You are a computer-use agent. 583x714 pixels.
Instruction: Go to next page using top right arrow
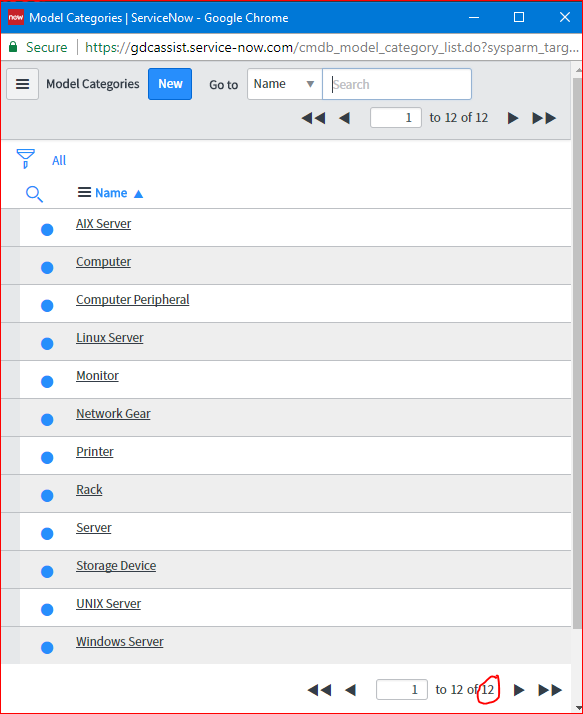513,118
